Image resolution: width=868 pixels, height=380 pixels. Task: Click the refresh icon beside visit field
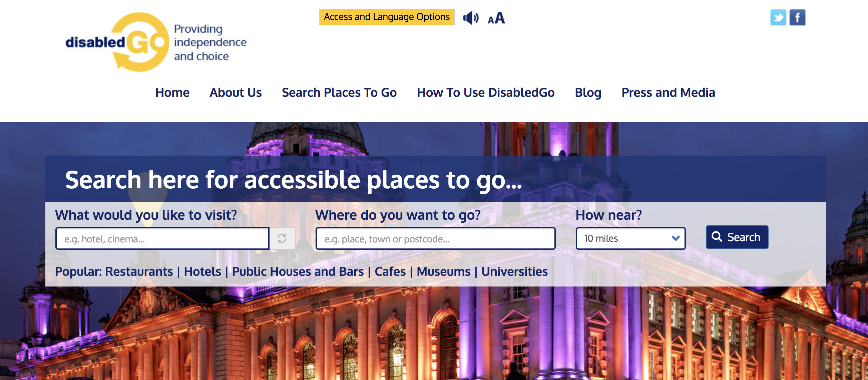point(282,238)
